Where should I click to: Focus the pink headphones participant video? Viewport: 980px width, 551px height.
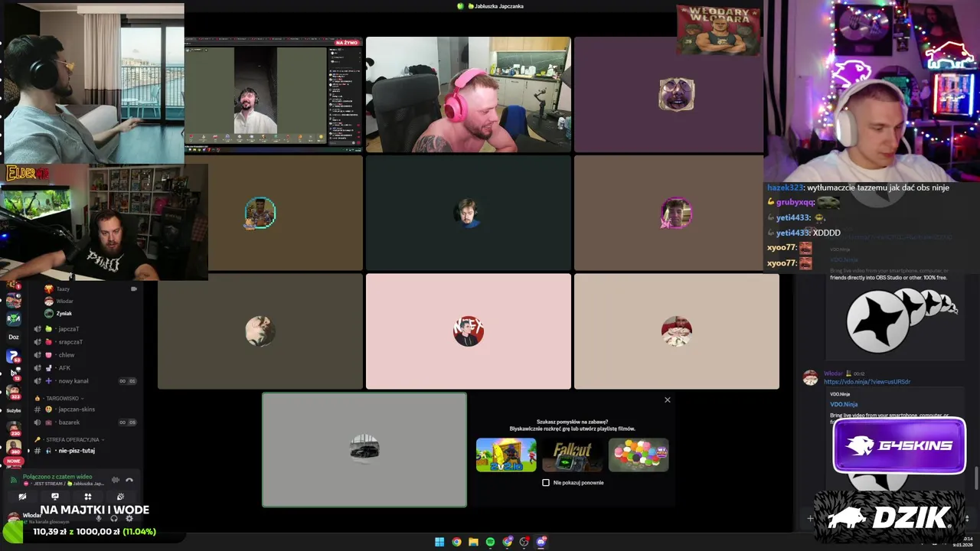(469, 94)
